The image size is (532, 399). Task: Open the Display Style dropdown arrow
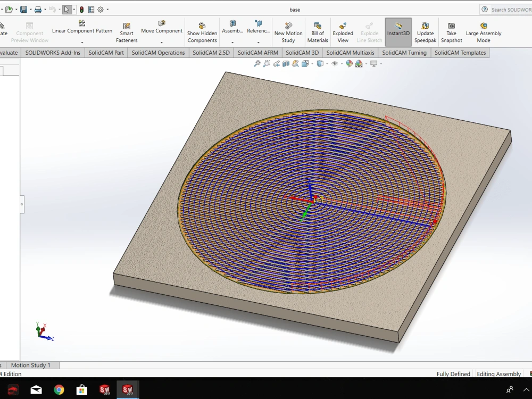[327, 63]
